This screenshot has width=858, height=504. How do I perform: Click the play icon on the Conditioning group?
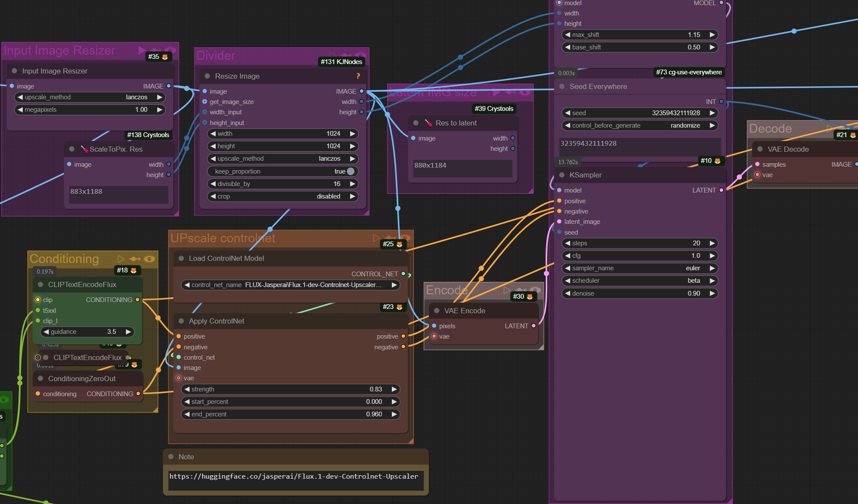(121, 259)
